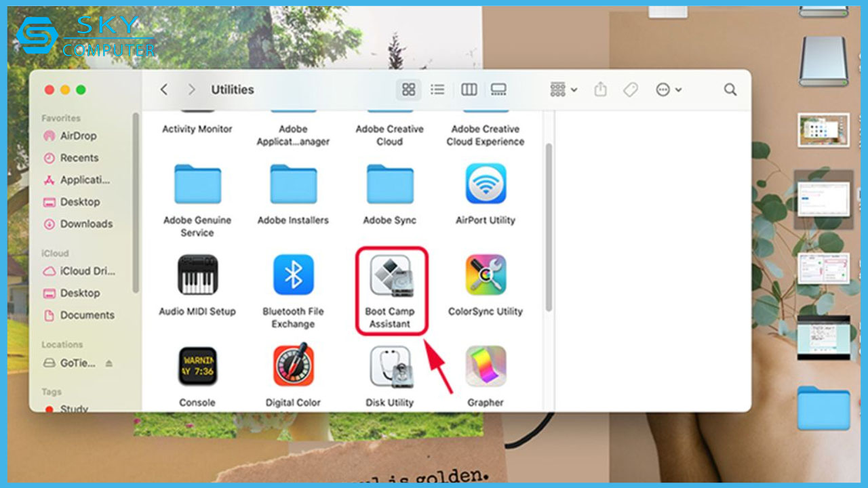Open the desktop thumbnail with pink windows
868x488 pixels.
823,268
